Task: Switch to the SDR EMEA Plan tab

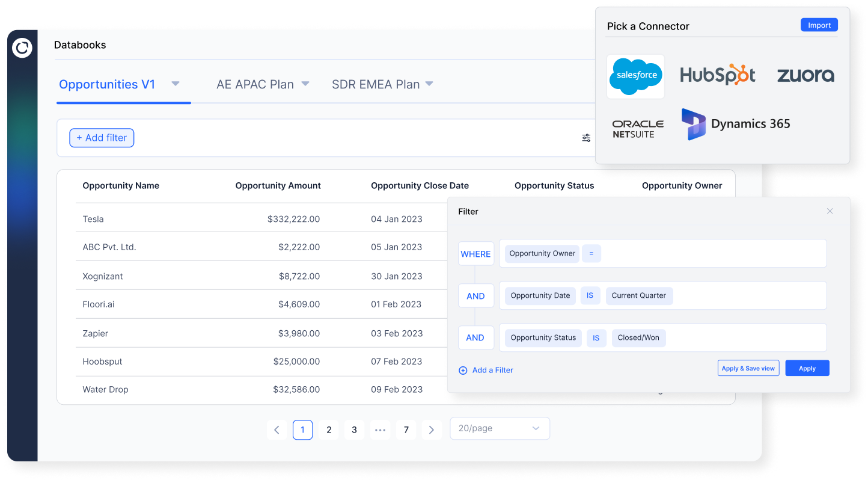Action: (375, 84)
